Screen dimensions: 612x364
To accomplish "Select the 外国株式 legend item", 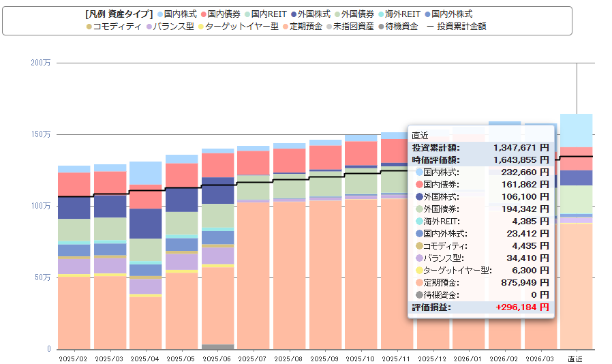I will [313, 14].
